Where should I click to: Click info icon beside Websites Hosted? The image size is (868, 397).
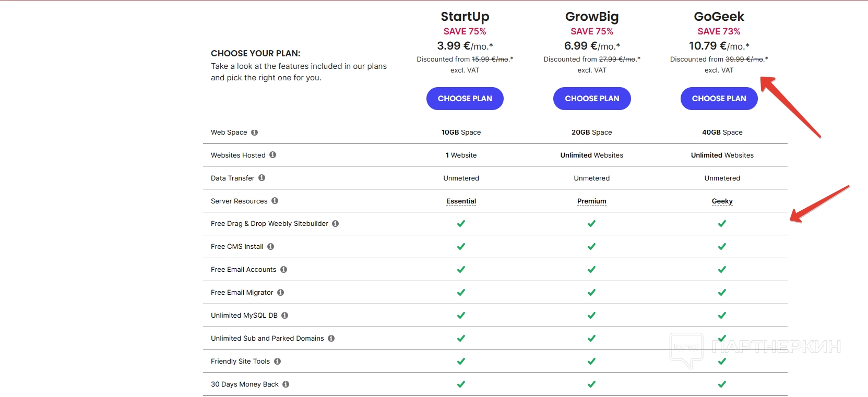tap(272, 155)
